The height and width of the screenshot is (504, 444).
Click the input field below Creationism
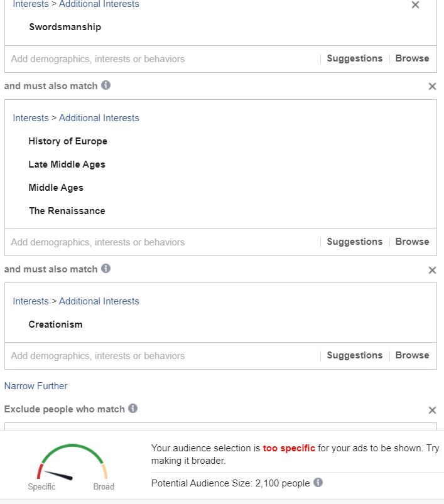click(x=163, y=356)
